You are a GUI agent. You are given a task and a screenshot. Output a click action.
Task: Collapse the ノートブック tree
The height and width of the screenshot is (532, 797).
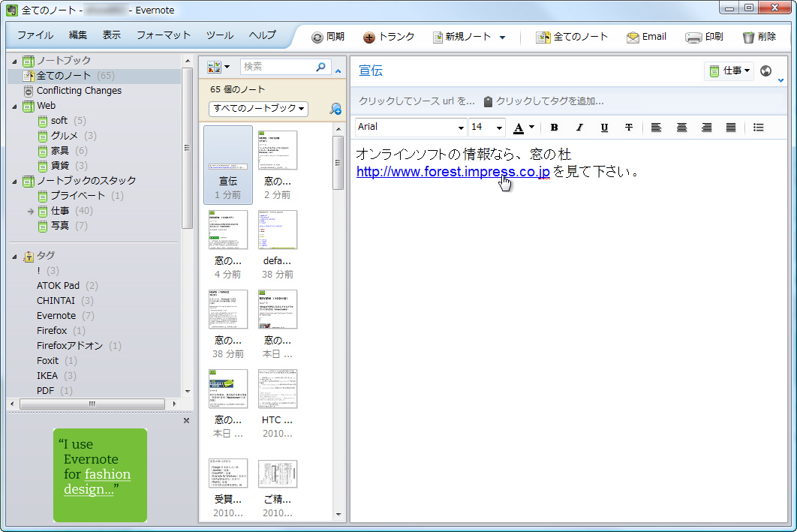tap(14, 62)
